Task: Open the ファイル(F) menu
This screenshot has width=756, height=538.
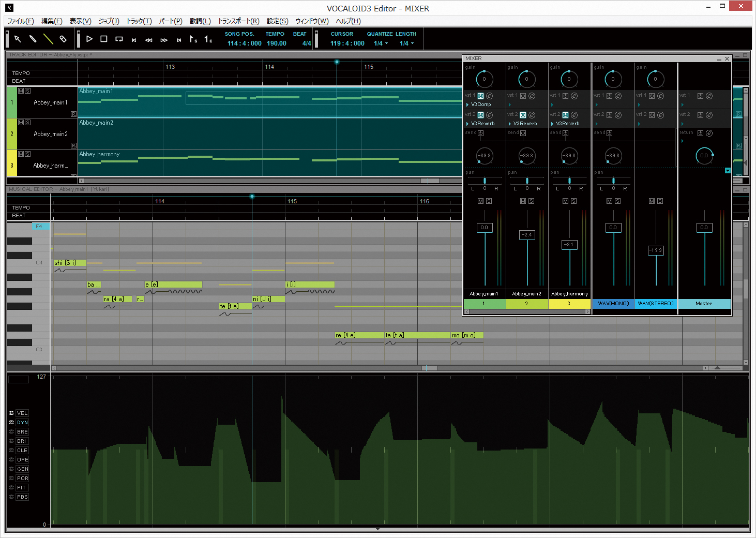Action: [x=21, y=21]
